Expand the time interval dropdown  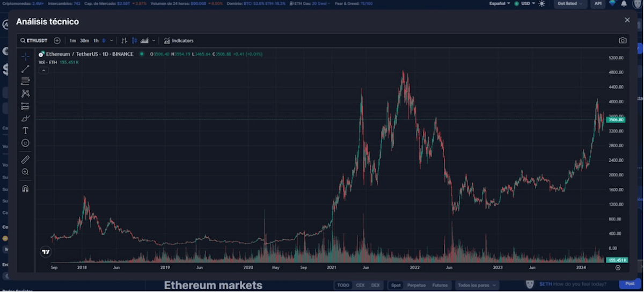[111, 41]
